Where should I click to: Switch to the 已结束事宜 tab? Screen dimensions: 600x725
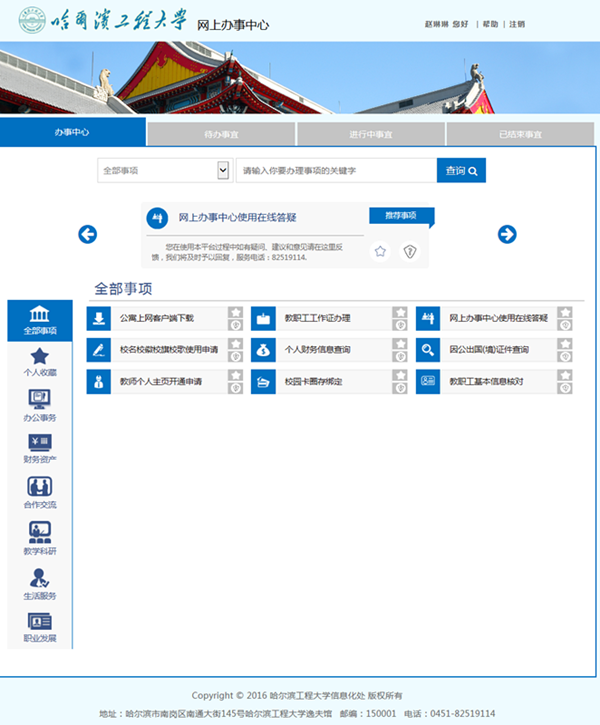tap(521, 133)
